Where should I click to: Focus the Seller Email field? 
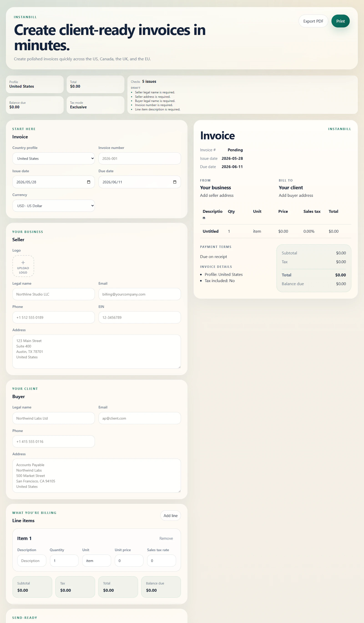click(x=139, y=294)
